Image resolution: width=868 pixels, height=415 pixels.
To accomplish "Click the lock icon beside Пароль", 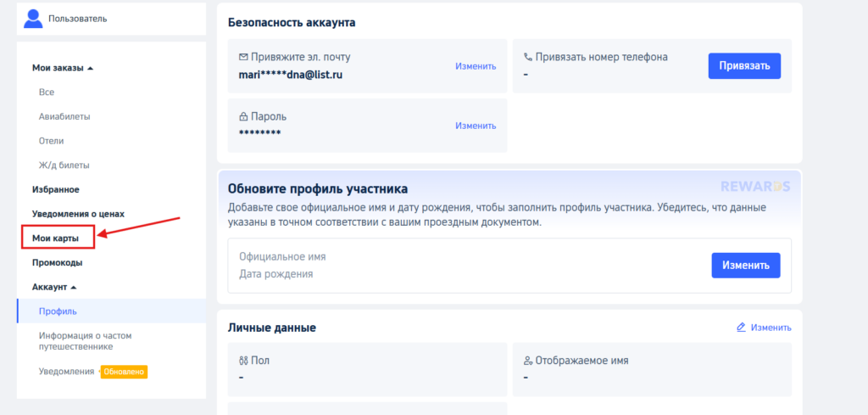I will click(x=244, y=117).
